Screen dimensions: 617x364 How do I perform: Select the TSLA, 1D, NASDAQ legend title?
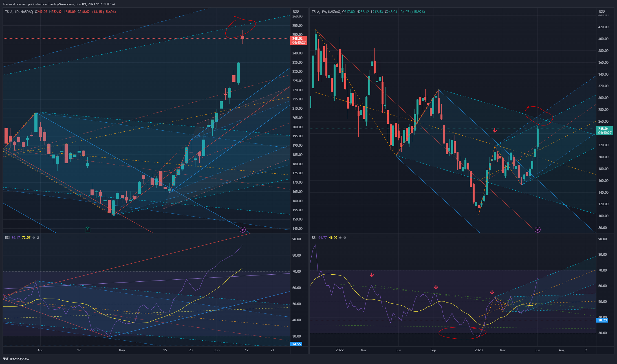[x=19, y=12]
